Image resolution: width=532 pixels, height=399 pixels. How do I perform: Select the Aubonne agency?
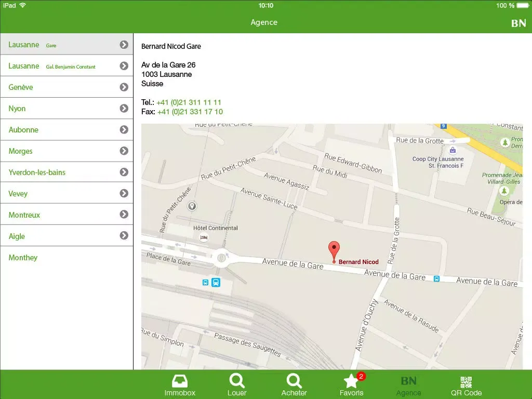coord(66,129)
